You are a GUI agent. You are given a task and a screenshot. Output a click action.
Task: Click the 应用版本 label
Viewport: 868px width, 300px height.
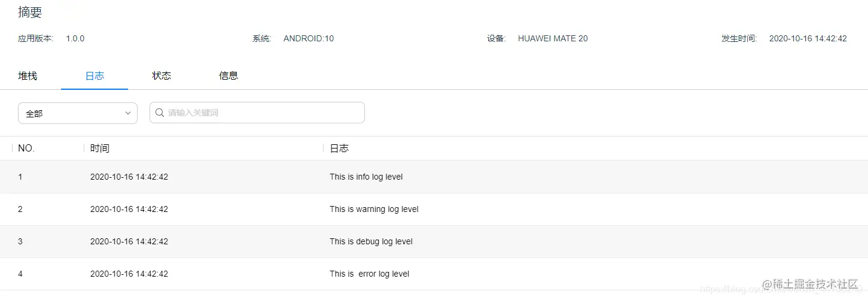(36, 38)
